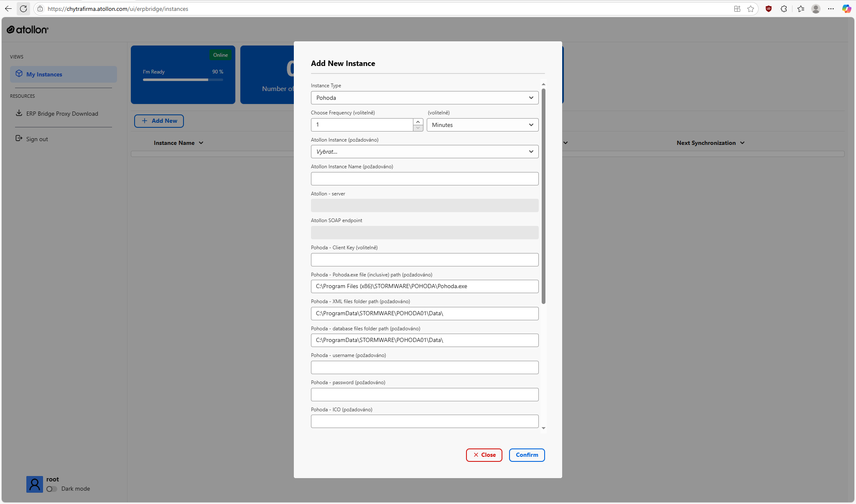The width and height of the screenshot is (856, 504).
Task: Open ERP Bridge Proxy Download
Action: (x=62, y=114)
